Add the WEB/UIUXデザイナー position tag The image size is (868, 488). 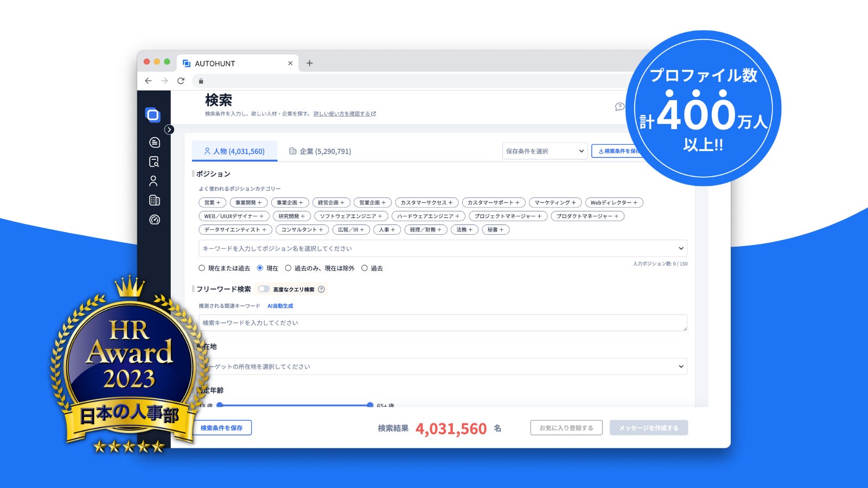pyautogui.click(x=234, y=216)
